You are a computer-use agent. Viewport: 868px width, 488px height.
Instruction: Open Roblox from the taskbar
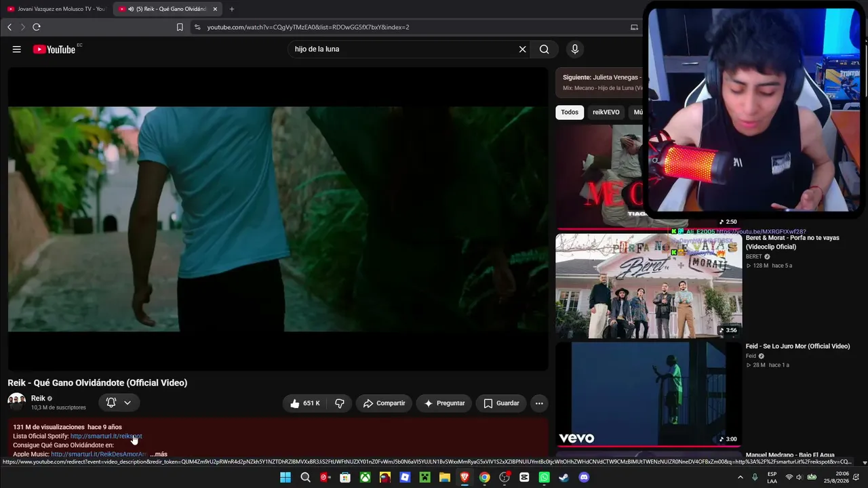click(405, 478)
